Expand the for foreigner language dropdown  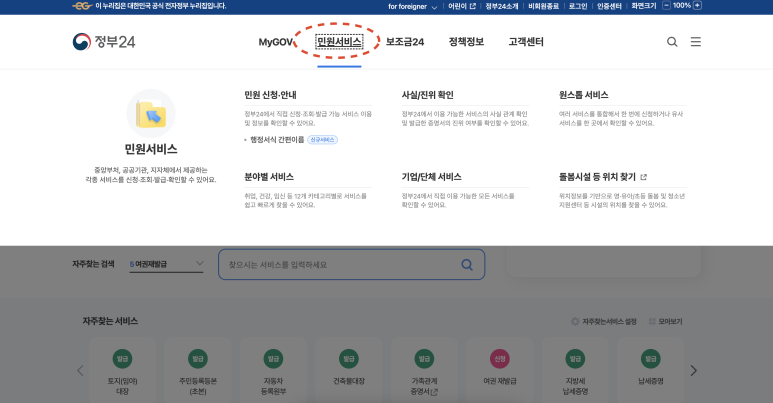coord(413,6)
